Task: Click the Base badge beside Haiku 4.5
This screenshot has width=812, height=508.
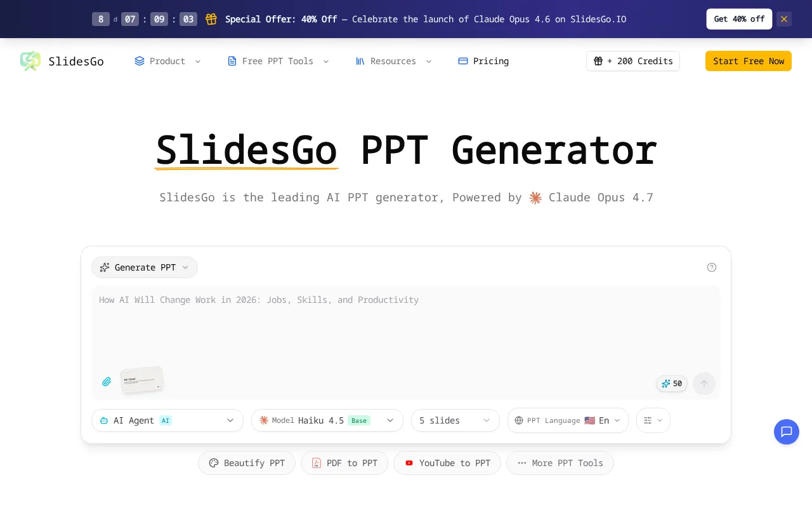Action: [360, 420]
